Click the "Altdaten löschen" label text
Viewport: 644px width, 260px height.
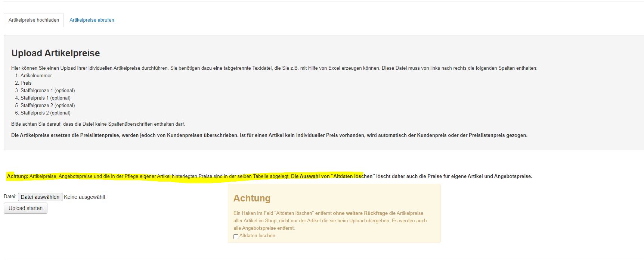tap(257, 236)
